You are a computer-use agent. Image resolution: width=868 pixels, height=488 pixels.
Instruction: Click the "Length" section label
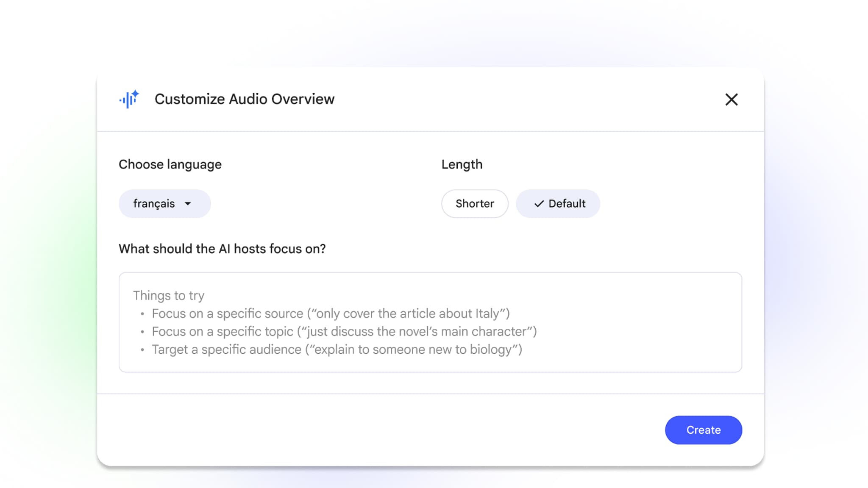[462, 164]
